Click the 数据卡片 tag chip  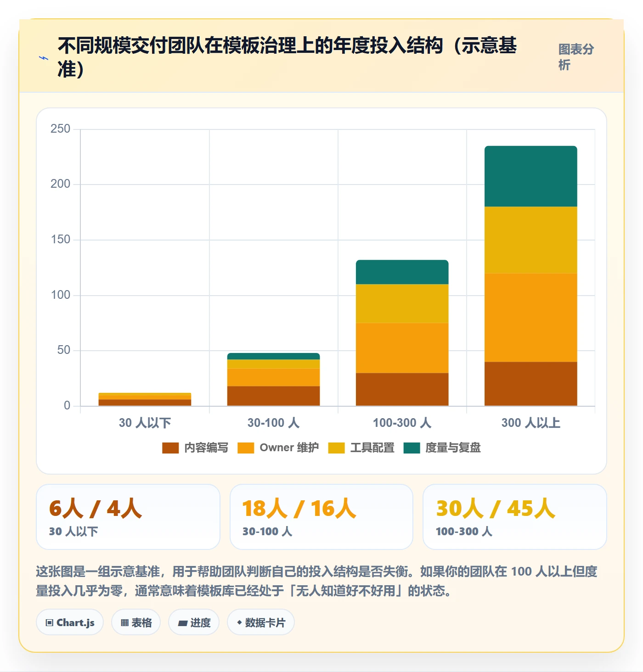(x=261, y=622)
